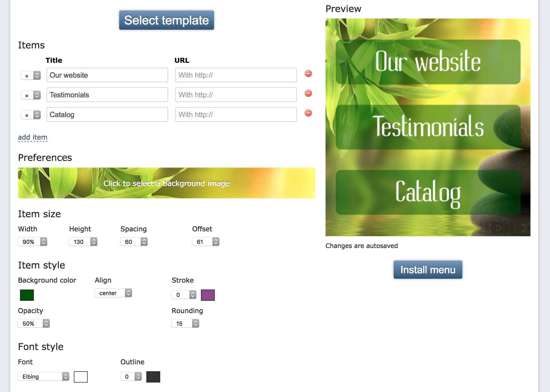Screen dimensions: 550x392
Task: Open the Width dropdown showing 90%
Action: click(x=33, y=242)
